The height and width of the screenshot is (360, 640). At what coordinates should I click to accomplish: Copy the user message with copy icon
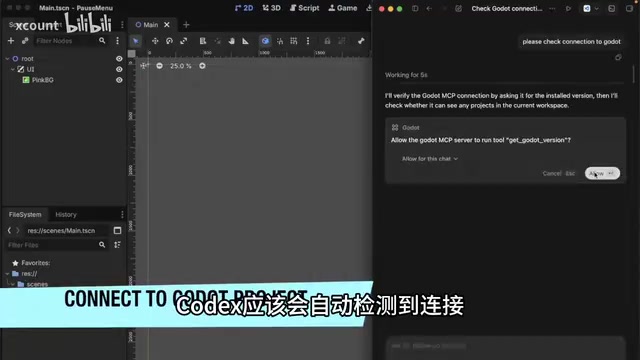pos(618,58)
